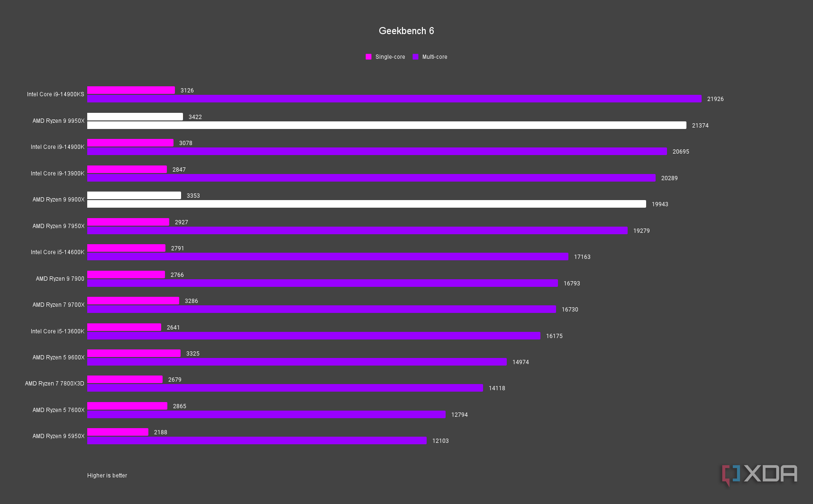This screenshot has width=813, height=504.
Task: Select the AMD Ryzen 9 9950X axis label
Action: (58, 121)
